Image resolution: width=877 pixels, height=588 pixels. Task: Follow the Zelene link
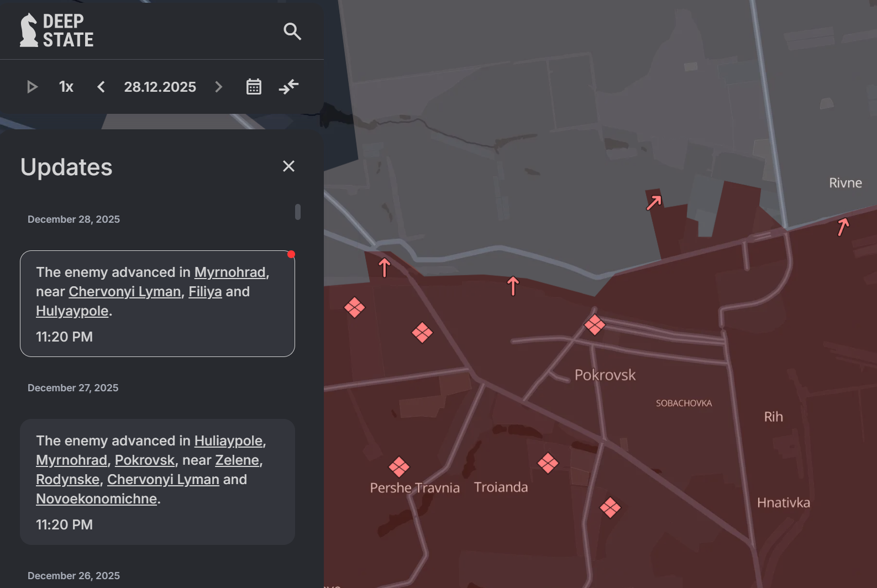click(x=237, y=460)
